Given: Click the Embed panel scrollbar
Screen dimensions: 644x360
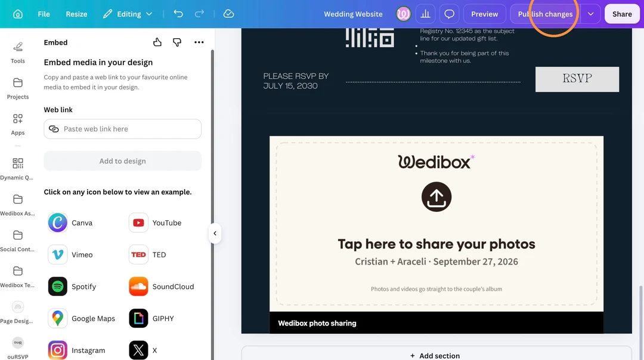Looking at the screenshot, I should (212, 205).
